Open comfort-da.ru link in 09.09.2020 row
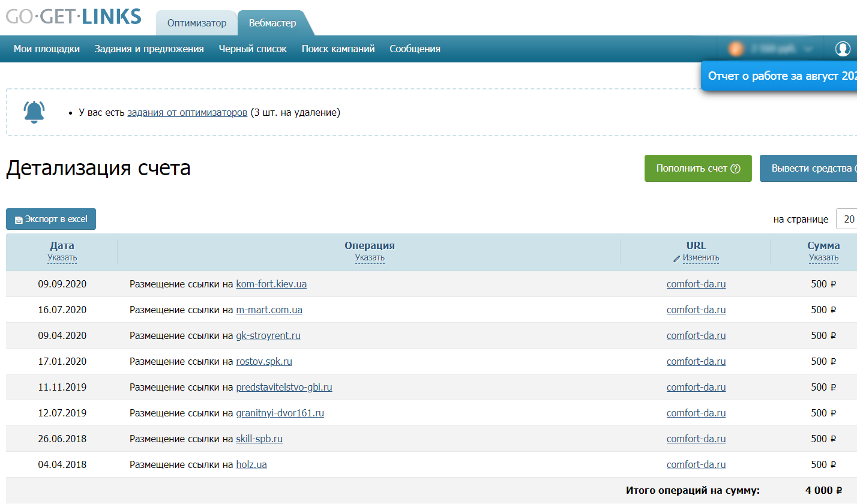The image size is (857, 504). [696, 284]
